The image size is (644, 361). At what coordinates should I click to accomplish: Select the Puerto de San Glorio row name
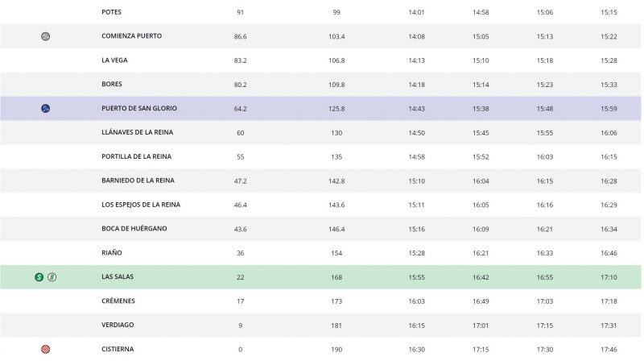tap(139, 109)
